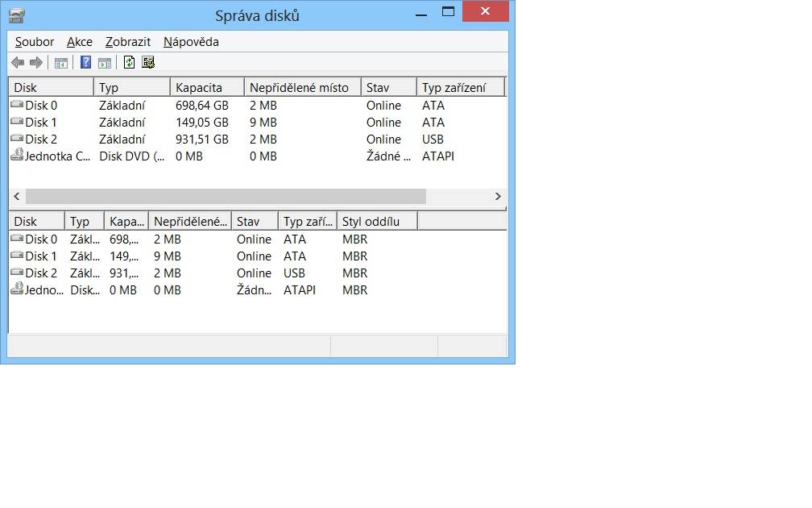Select the Disk 0 drive icon in top list
Image resolution: width=812 pixels, height=508 pixels.
click(x=17, y=105)
